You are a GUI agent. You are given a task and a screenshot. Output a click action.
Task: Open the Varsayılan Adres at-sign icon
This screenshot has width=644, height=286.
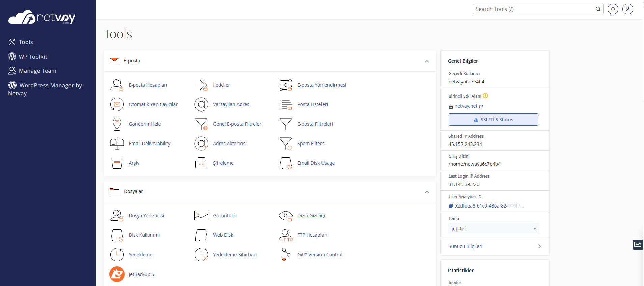click(x=201, y=104)
